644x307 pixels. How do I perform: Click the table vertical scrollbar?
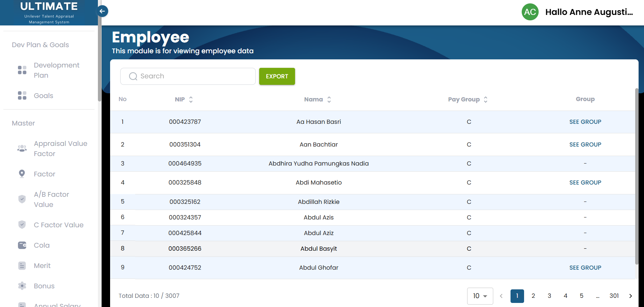(x=637, y=176)
